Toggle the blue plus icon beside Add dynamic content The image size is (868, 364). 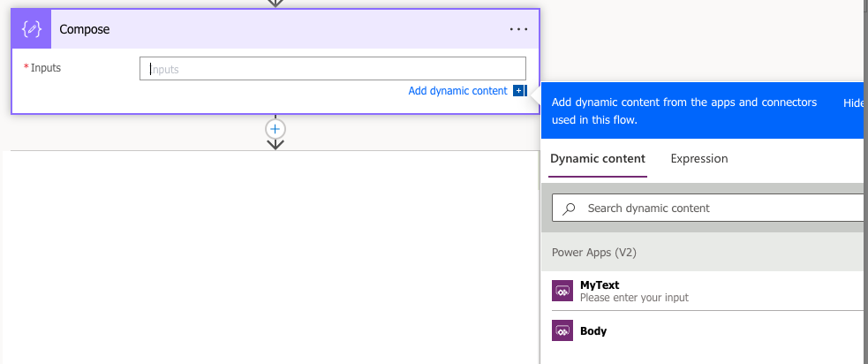519,91
